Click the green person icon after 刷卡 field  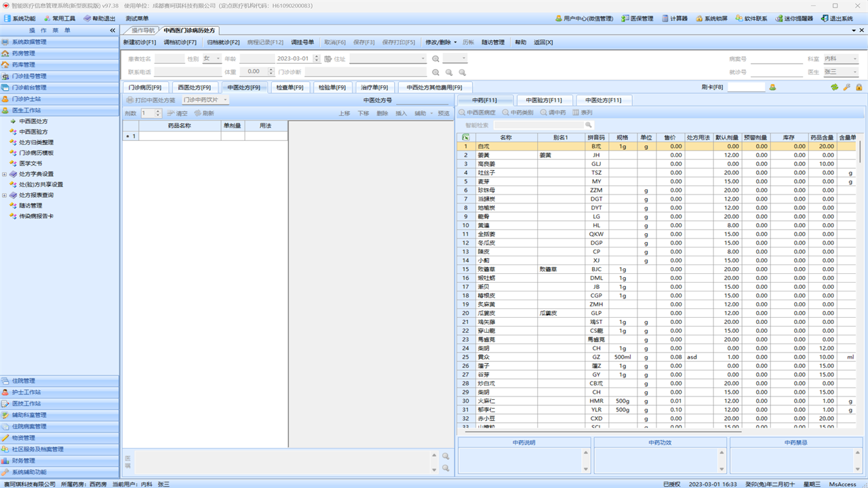pos(772,87)
